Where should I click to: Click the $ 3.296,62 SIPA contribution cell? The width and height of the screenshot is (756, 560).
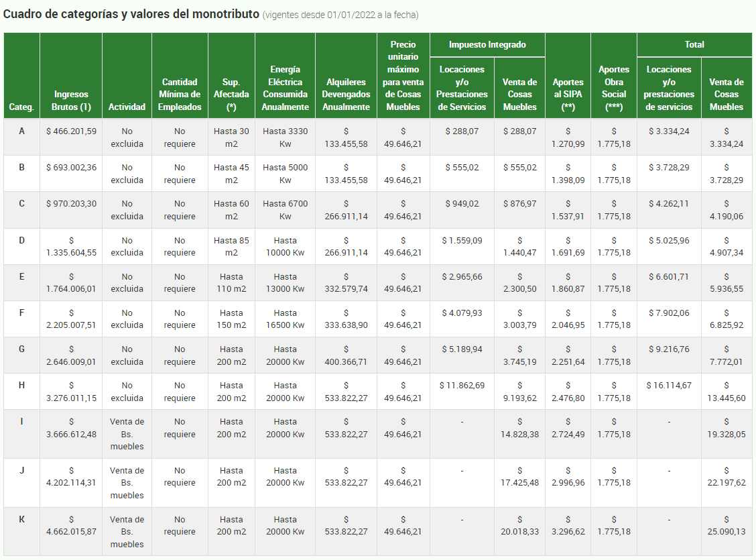click(x=568, y=526)
